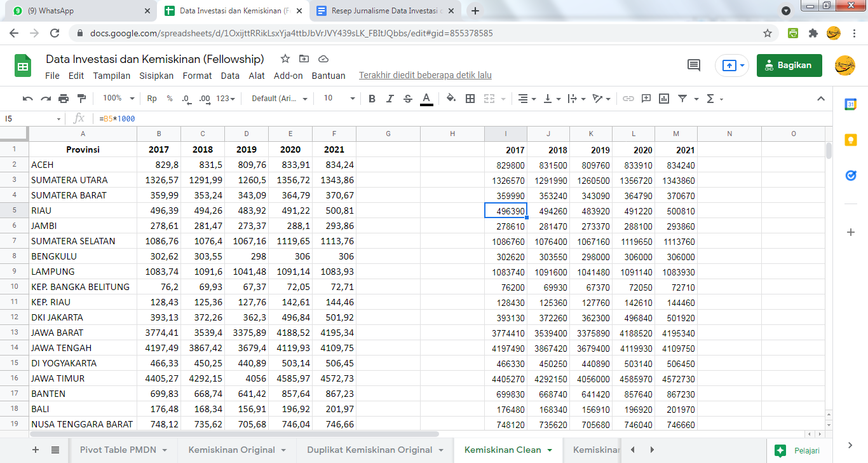Toggle strikethrough formatting

(408, 99)
